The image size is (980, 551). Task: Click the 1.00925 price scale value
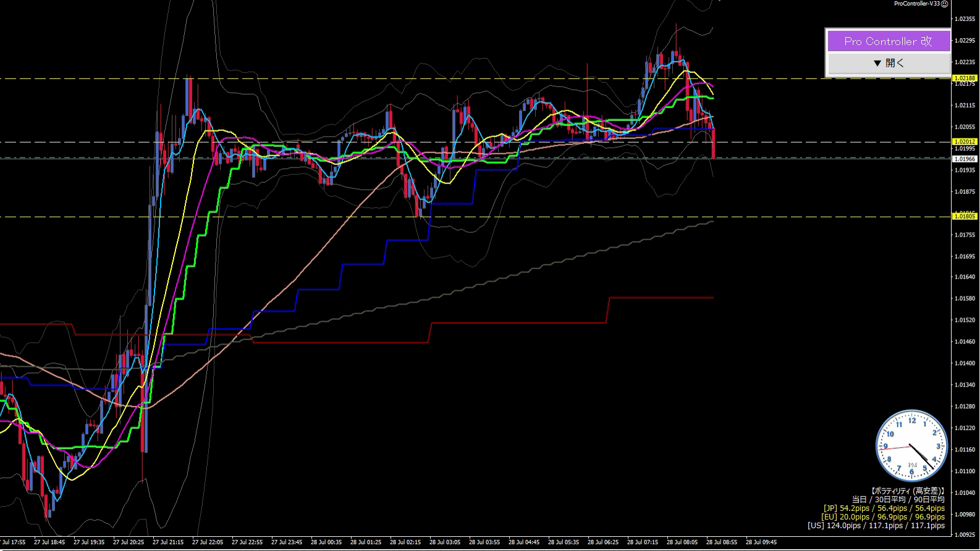pyautogui.click(x=965, y=534)
